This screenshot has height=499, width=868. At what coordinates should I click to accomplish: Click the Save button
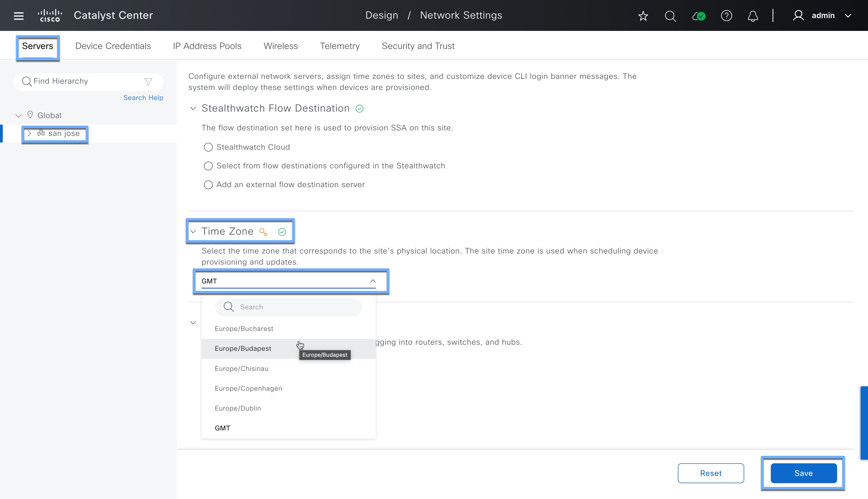pos(803,473)
